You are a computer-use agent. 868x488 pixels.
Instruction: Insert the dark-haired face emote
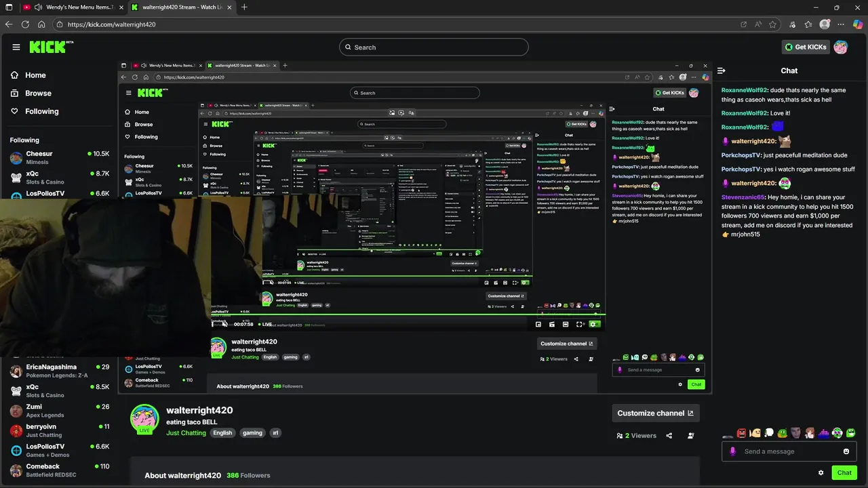pos(796,433)
